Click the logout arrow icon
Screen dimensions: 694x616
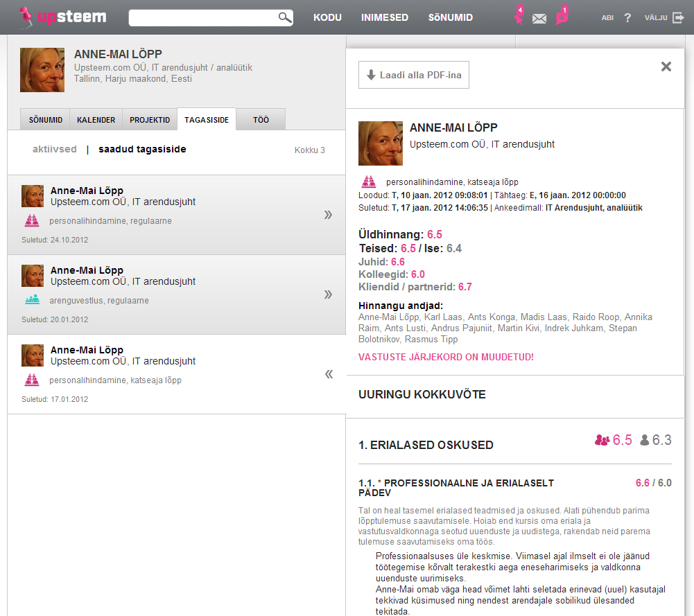[678, 18]
